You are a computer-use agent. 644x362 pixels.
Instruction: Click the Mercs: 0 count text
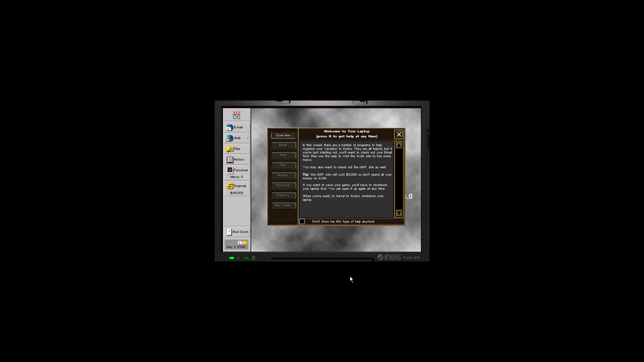pos(236,177)
